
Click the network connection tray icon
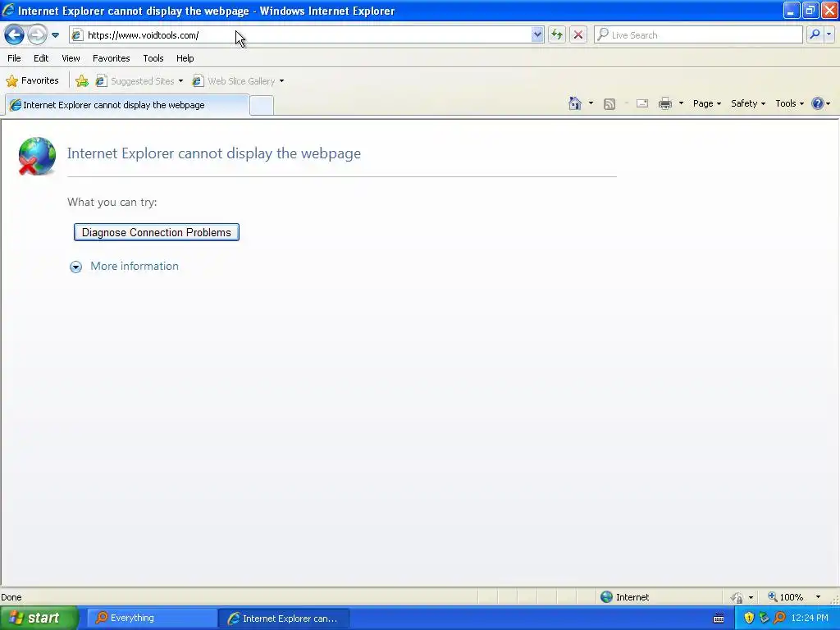pyautogui.click(x=764, y=618)
